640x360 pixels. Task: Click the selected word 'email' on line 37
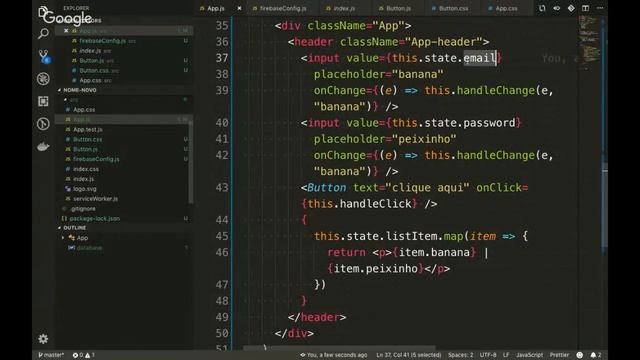479,58
